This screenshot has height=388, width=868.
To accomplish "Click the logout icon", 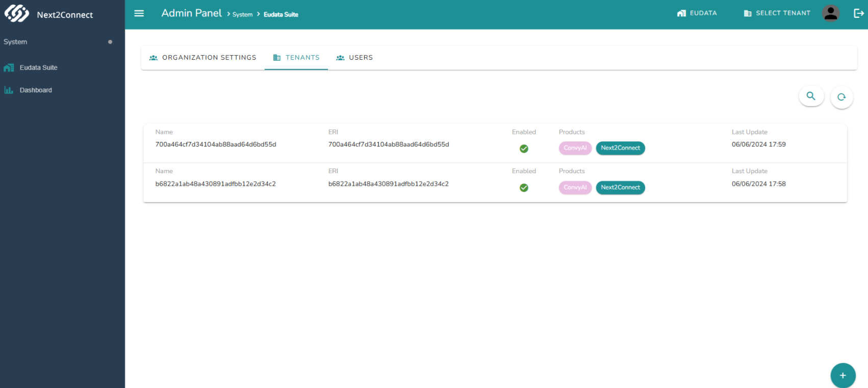I will (x=859, y=13).
